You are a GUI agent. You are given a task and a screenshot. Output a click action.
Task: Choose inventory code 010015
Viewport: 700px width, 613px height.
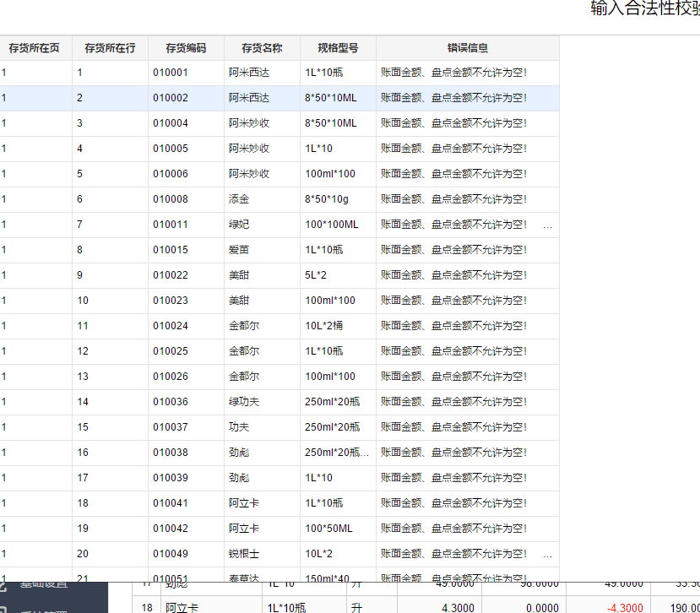pyautogui.click(x=171, y=250)
